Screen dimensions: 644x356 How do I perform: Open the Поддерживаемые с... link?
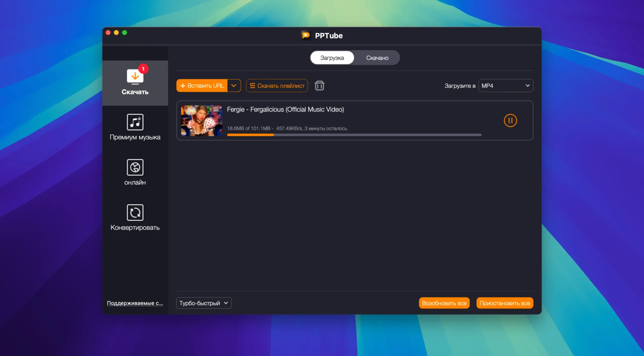pyautogui.click(x=135, y=303)
